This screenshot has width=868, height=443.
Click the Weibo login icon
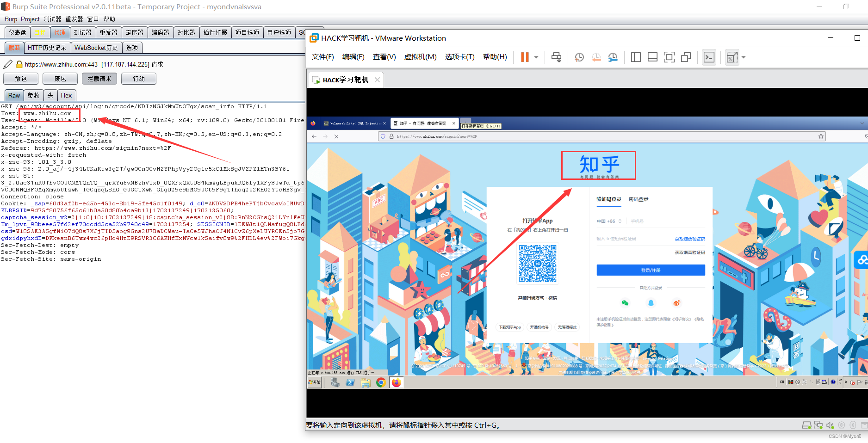[676, 303]
